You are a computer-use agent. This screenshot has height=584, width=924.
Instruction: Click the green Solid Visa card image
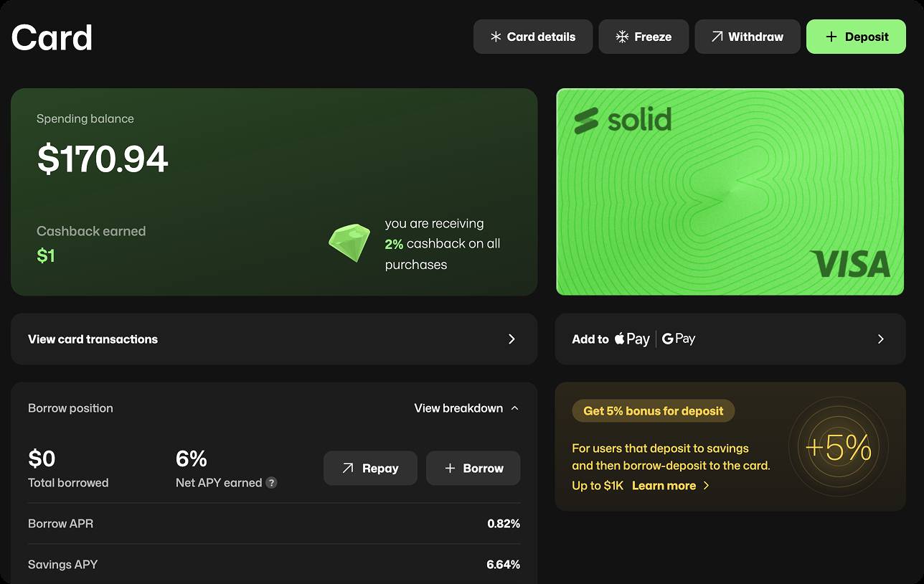click(x=730, y=192)
